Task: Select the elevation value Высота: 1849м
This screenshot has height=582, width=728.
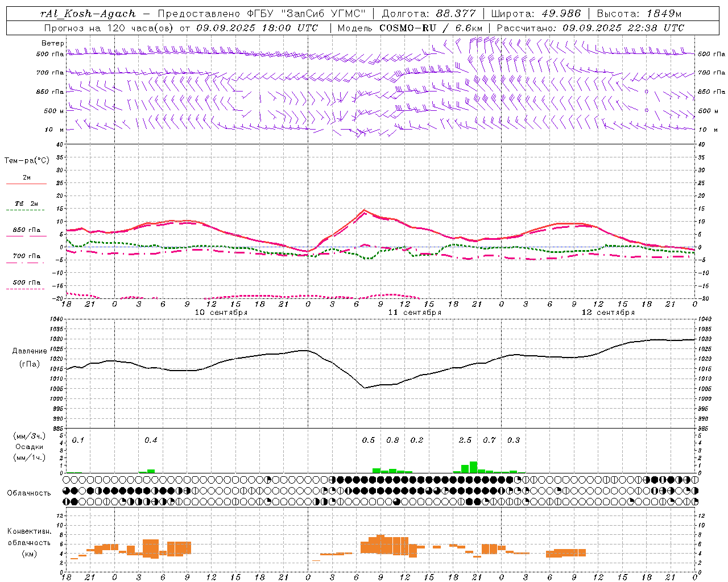Action: (639, 14)
